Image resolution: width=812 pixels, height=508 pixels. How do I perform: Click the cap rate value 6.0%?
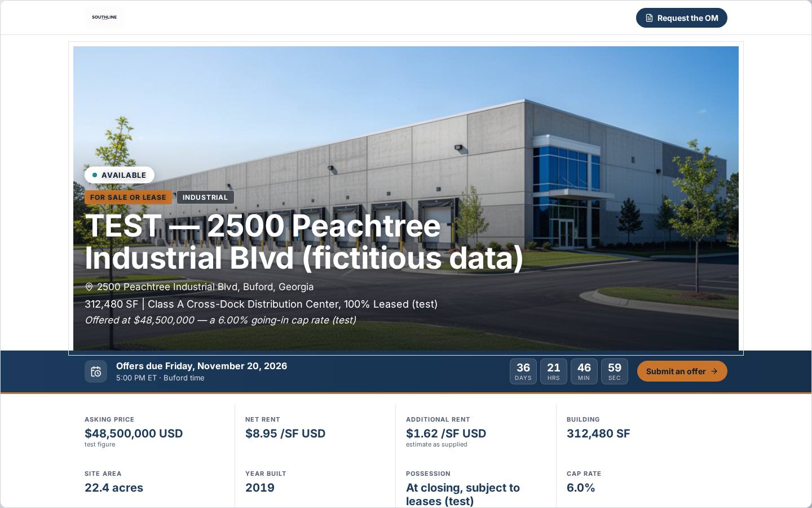point(581,488)
